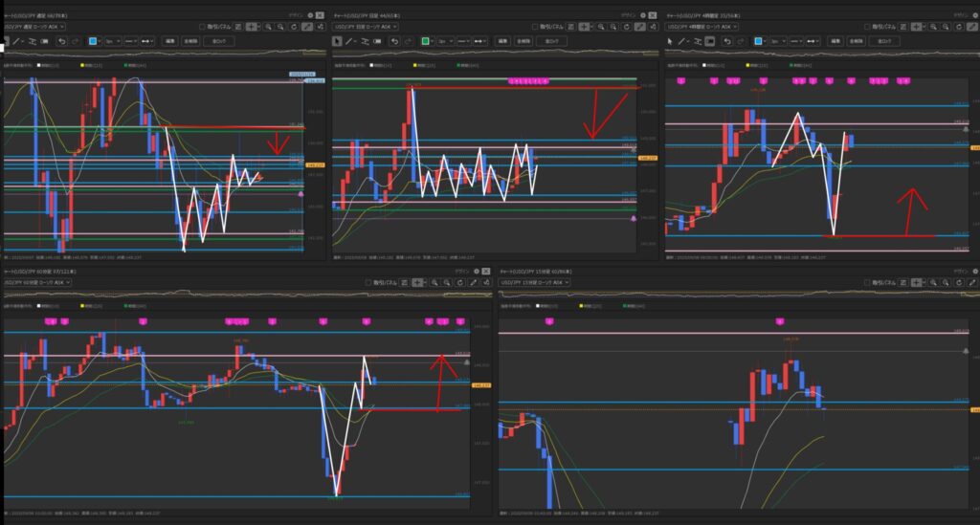
Task: Toggle crosshair mode on 15-minute chart
Action: click(916, 283)
